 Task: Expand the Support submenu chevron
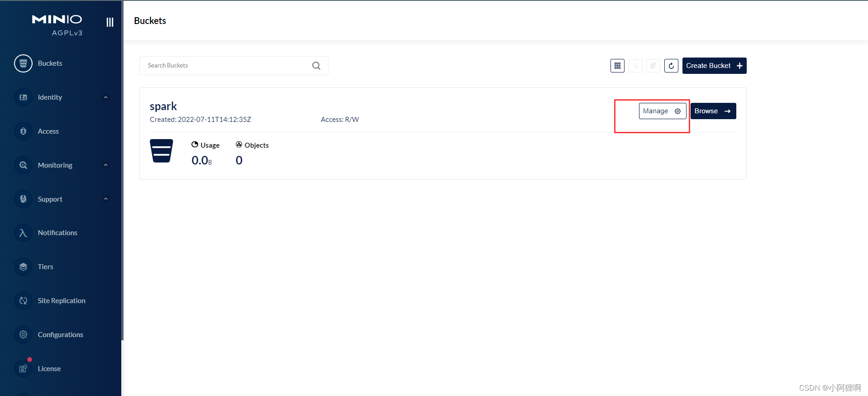coord(105,199)
